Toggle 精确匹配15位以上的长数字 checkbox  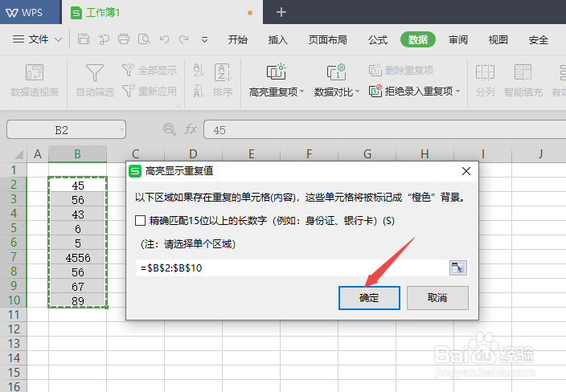coord(140,220)
